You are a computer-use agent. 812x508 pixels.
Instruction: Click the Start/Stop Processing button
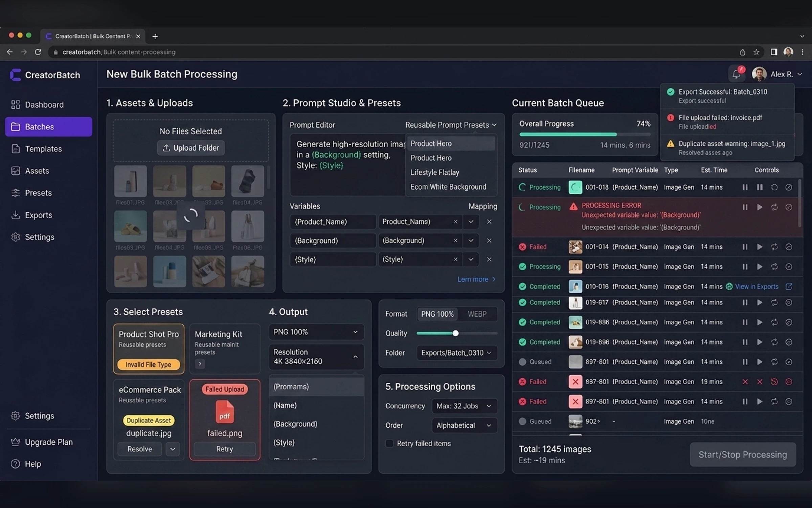click(743, 454)
